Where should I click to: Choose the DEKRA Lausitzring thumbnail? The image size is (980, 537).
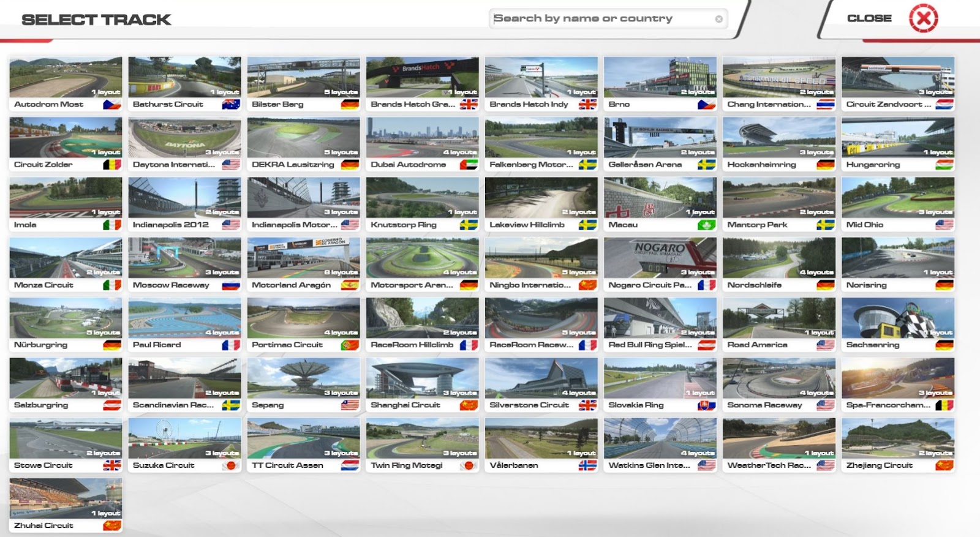click(x=304, y=137)
